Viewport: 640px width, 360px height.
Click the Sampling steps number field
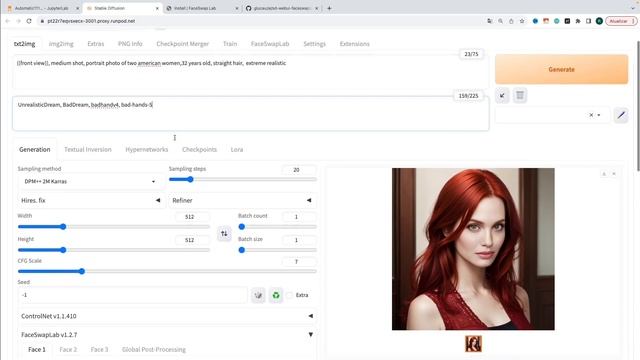point(298,169)
